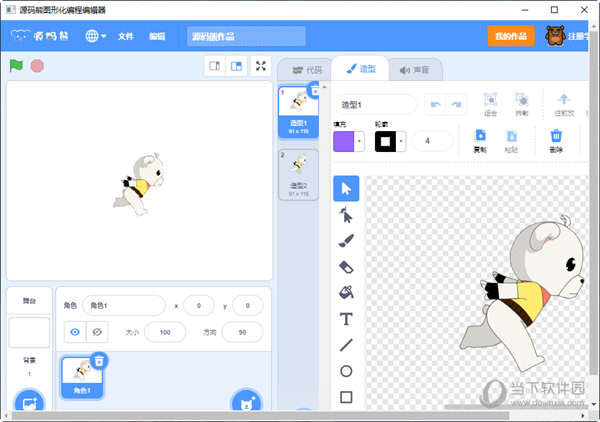Switch to the 造型 tab
The image size is (600, 422).
(x=360, y=69)
